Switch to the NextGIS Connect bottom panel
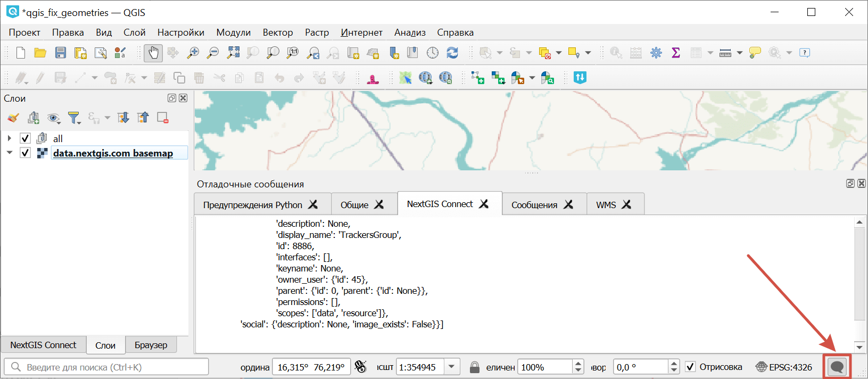 coord(43,345)
